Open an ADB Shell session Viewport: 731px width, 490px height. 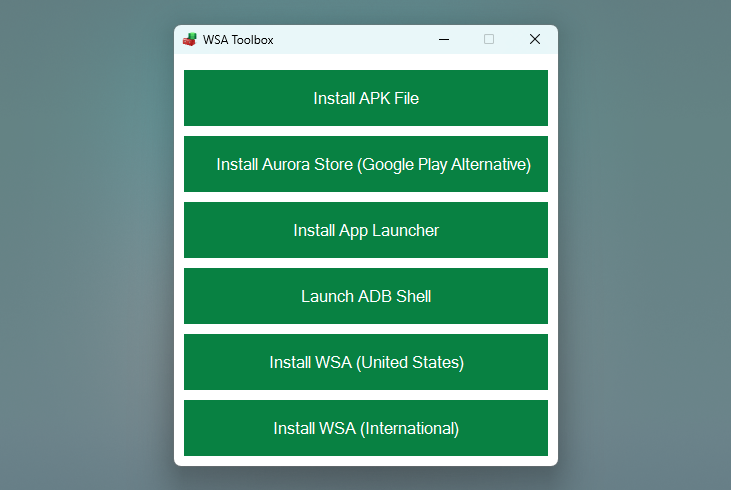click(366, 296)
